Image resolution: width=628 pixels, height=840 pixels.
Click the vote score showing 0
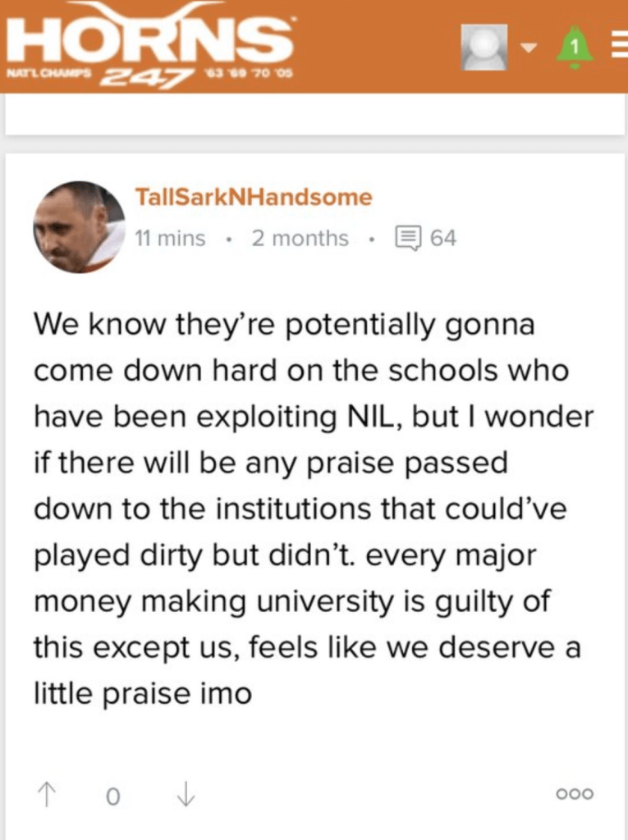click(x=113, y=795)
